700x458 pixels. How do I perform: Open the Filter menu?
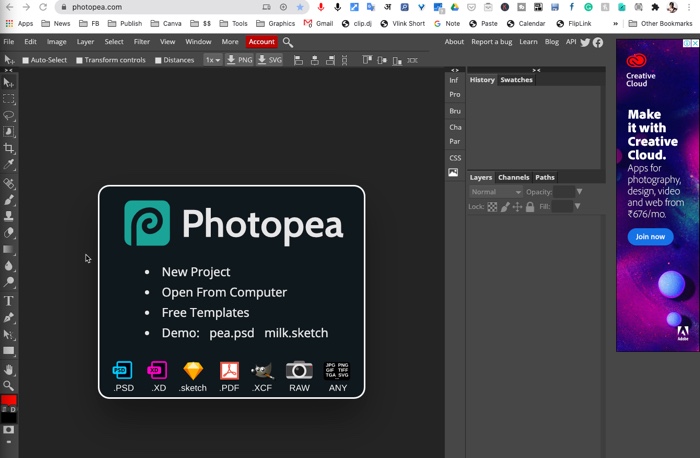coord(142,42)
